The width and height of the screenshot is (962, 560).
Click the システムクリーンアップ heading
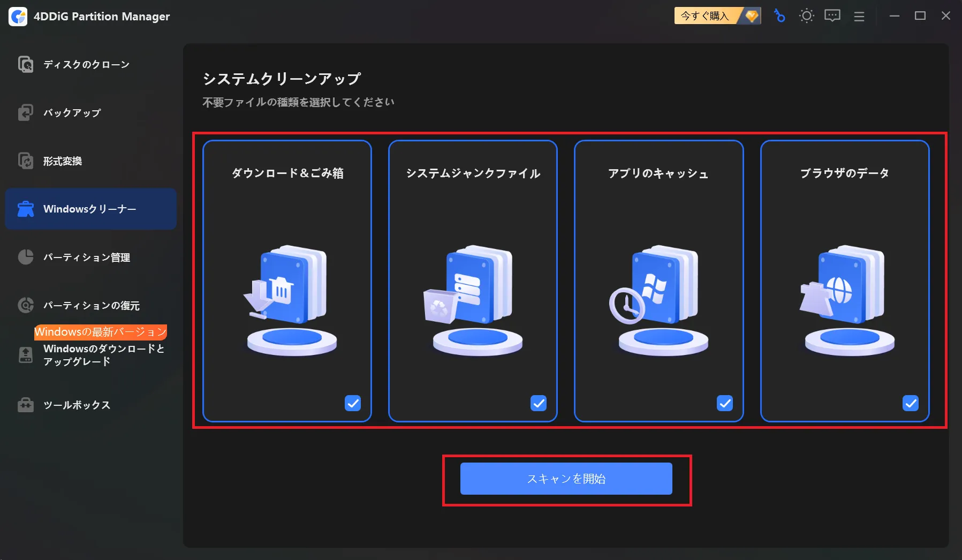click(x=282, y=79)
